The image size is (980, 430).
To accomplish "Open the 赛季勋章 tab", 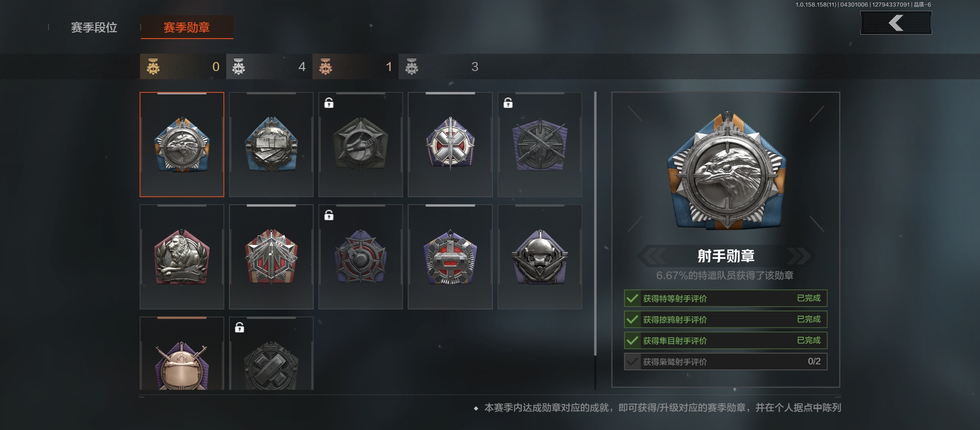I will (187, 27).
